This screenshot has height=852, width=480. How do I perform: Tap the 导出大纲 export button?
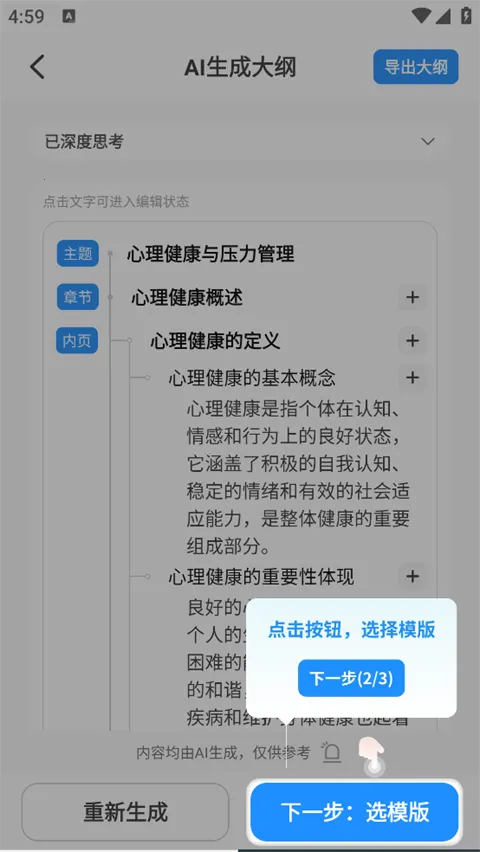(416, 67)
